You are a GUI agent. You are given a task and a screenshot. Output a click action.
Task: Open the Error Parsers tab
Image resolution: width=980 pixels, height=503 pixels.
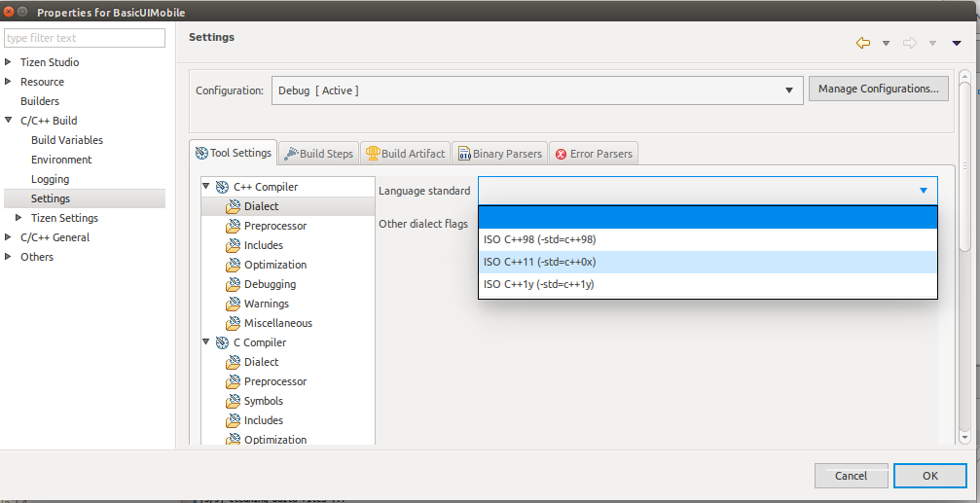[593, 154]
